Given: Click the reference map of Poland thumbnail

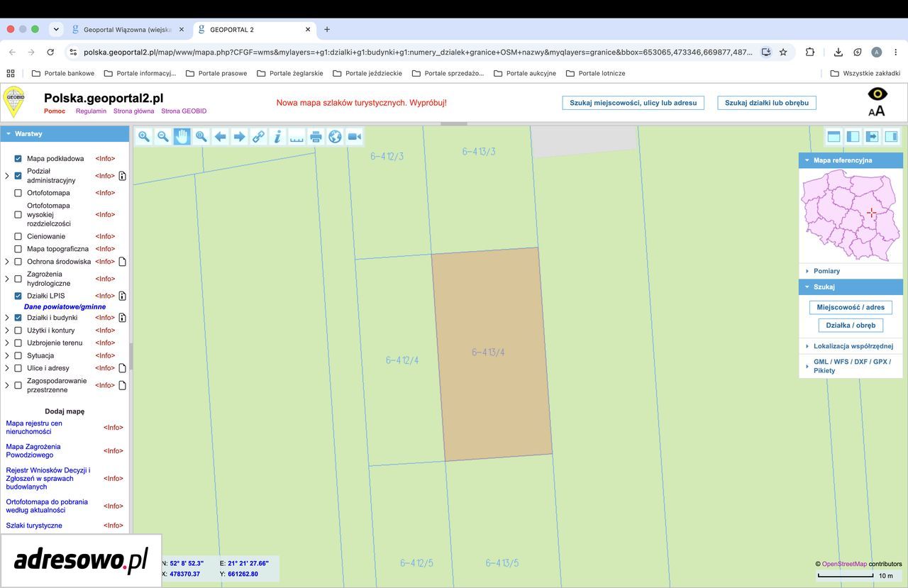Looking at the screenshot, I should coord(851,216).
